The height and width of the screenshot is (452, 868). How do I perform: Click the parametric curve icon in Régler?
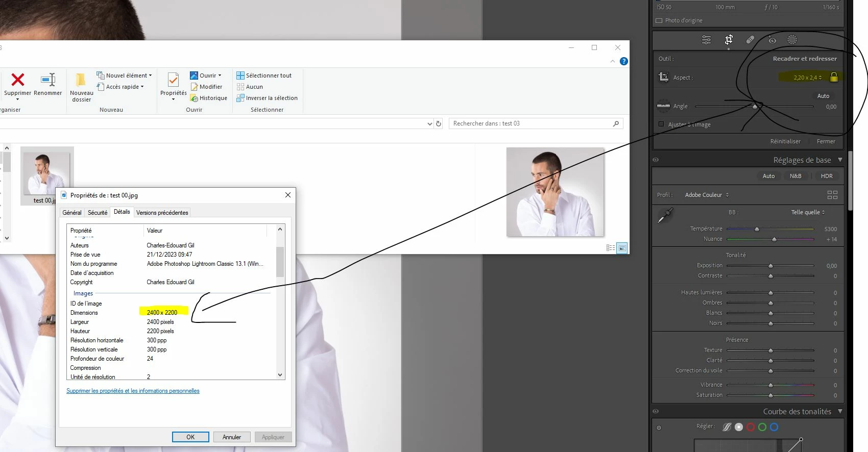tap(727, 427)
